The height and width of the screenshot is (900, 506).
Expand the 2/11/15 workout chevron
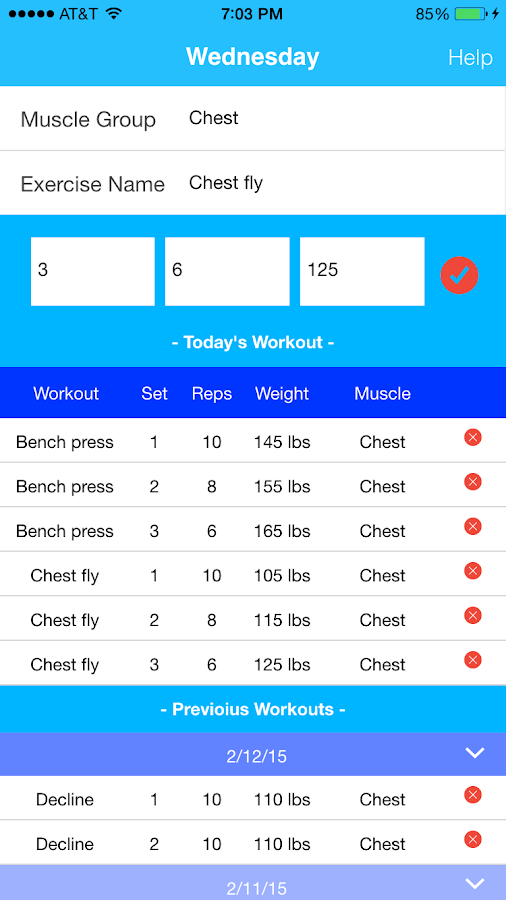(475, 883)
